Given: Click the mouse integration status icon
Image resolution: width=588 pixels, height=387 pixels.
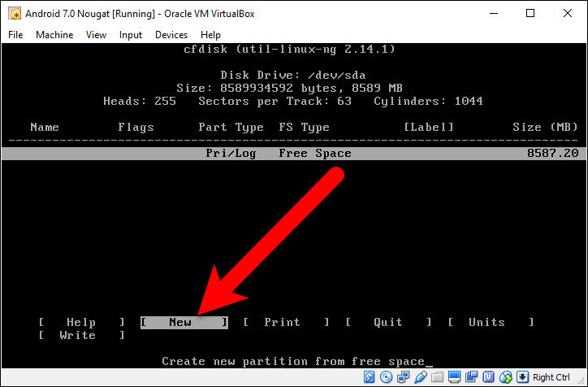Looking at the screenshot, I should point(505,377).
